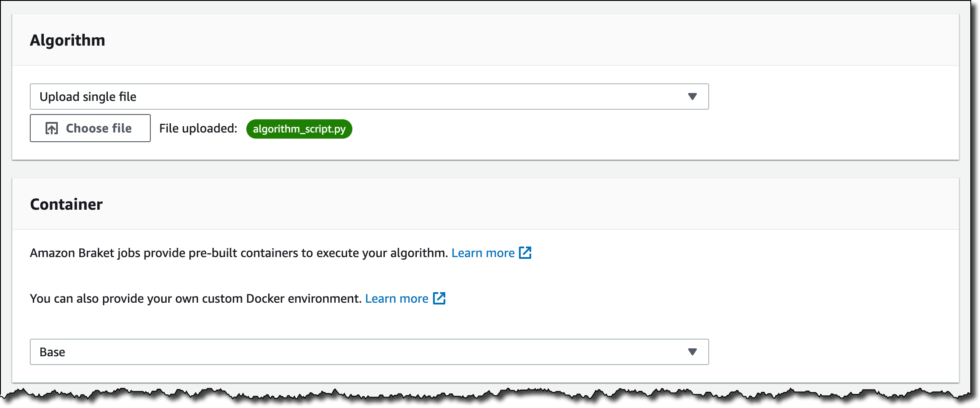Click external link icon after pre-built containers sentence

(x=525, y=253)
